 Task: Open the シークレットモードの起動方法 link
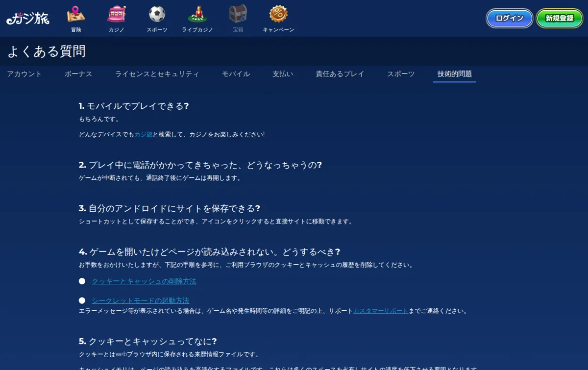[140, 300]
